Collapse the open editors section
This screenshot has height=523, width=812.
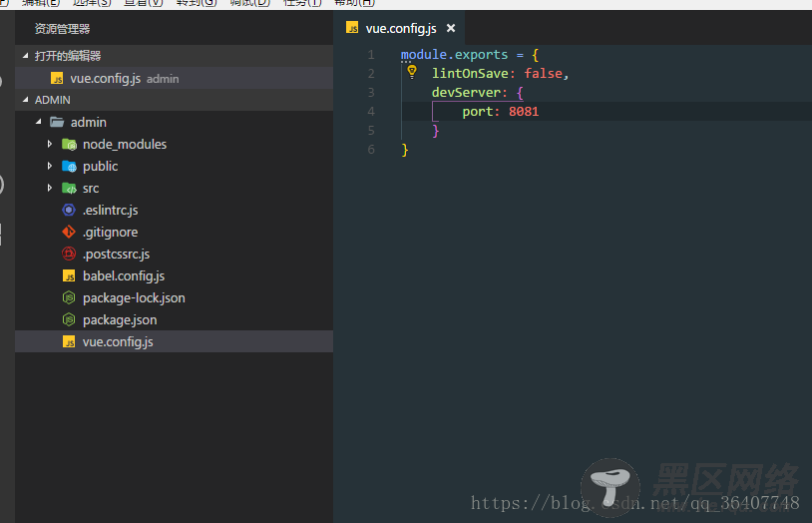[25, 56]
